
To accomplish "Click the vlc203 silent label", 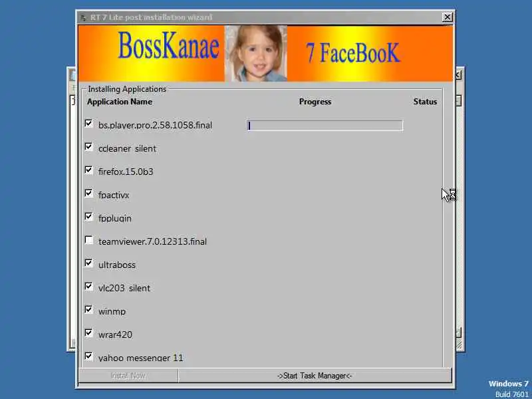I will tap(124, 288).
